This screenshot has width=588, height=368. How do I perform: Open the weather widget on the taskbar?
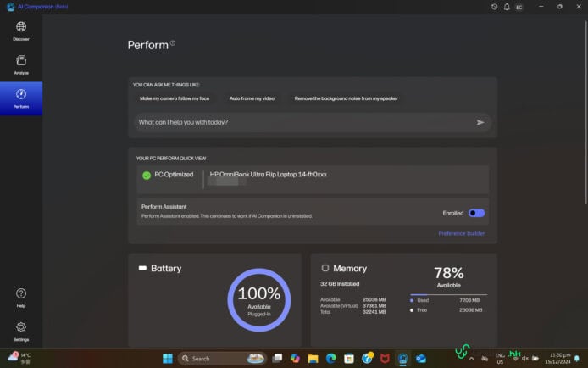coord(19,358)
